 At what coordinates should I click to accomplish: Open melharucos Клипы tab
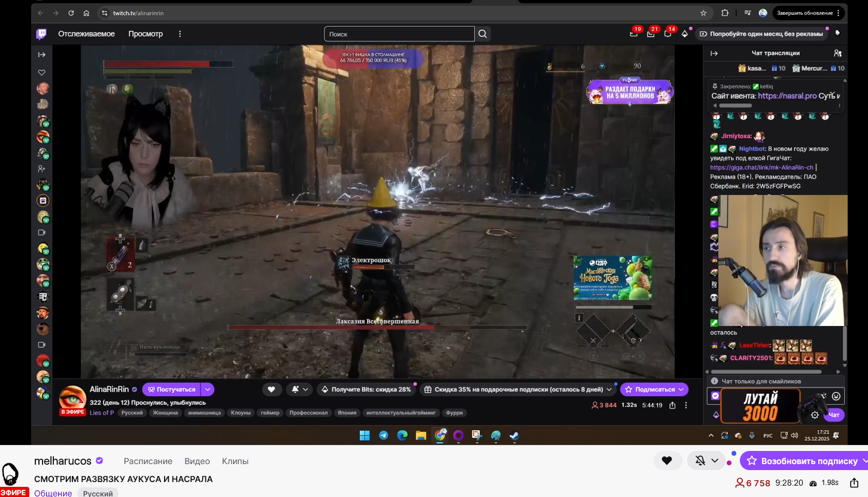pyautogui.click(x=235, y=461)
